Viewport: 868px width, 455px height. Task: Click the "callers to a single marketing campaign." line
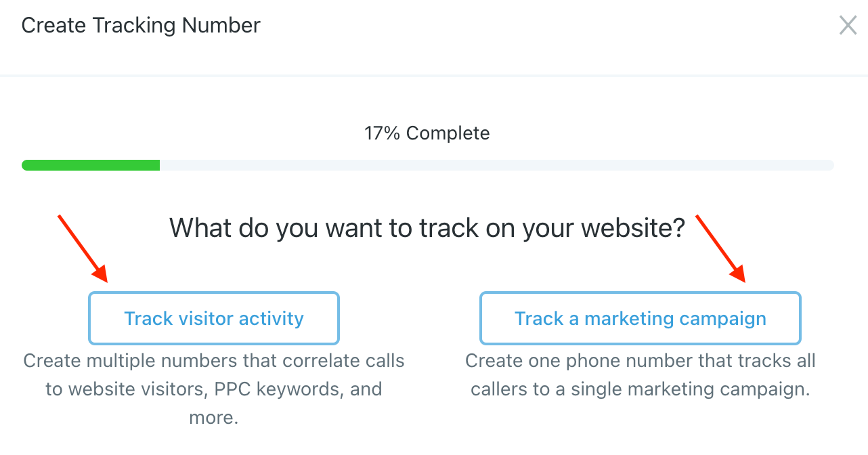pyautogui.click(x=640, y=389)
